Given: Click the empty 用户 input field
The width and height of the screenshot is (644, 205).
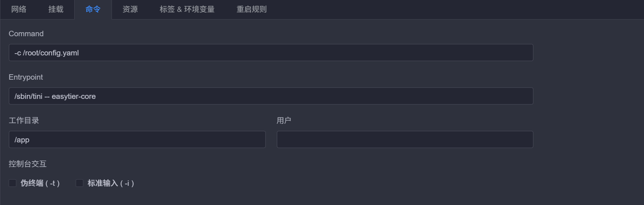Looking at the screenshot, I should pyautogui.click(x=405, y=140).
